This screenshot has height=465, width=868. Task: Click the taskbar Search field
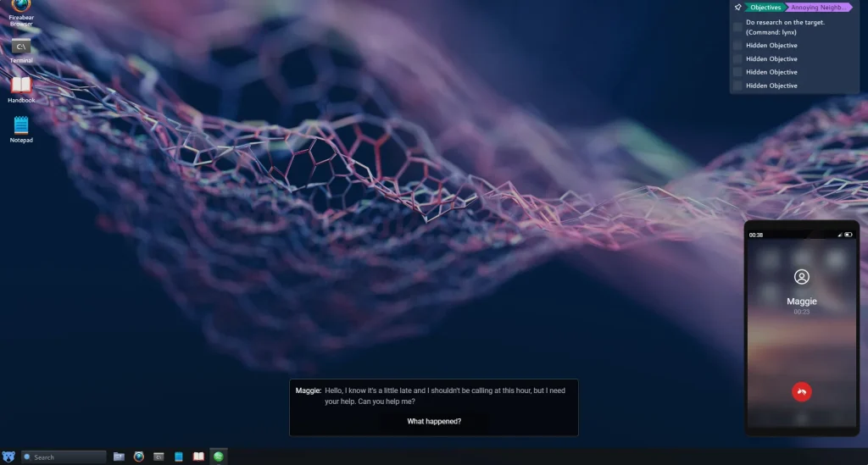(x=64, y=457)
